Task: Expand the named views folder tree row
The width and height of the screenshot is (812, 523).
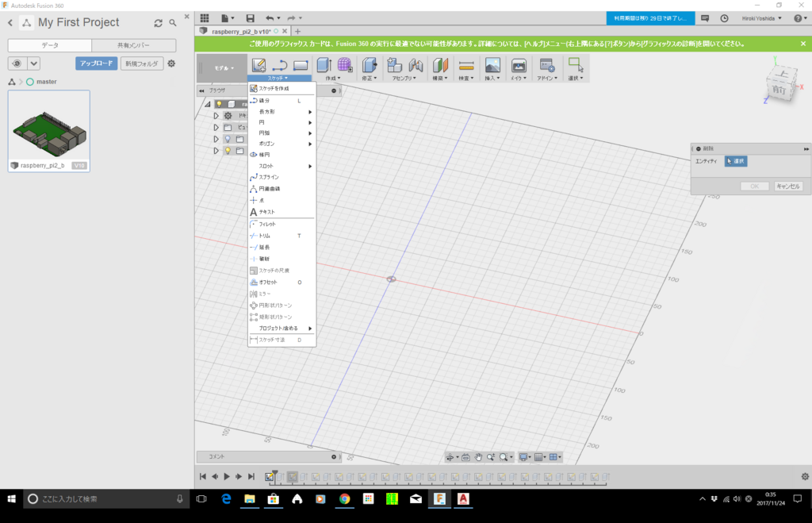Action: pos(216,127)
